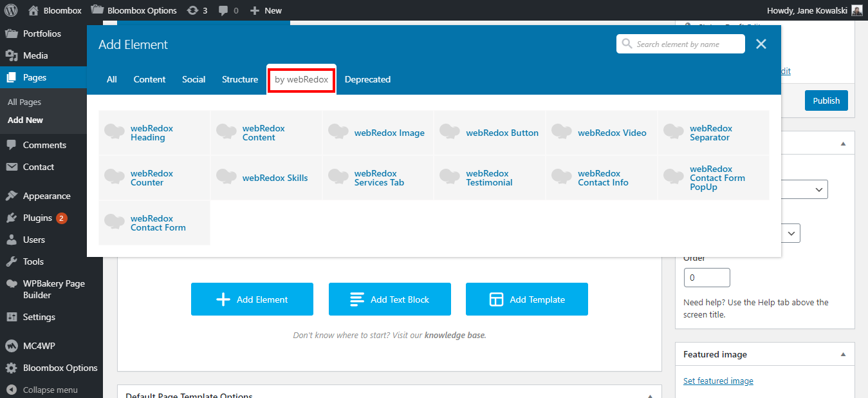This screenshot has height=398, width=868.
Task: Open the parent page dropdown
Action: click(804, 190)
